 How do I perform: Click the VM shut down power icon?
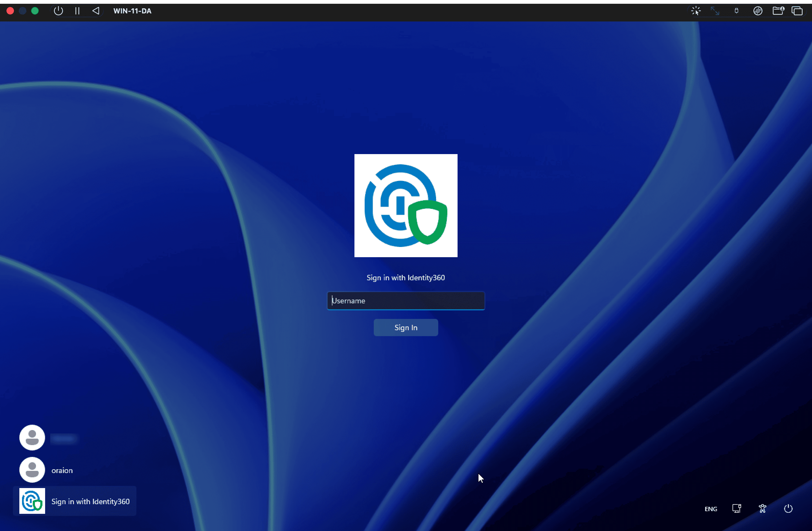coord(58,11)
